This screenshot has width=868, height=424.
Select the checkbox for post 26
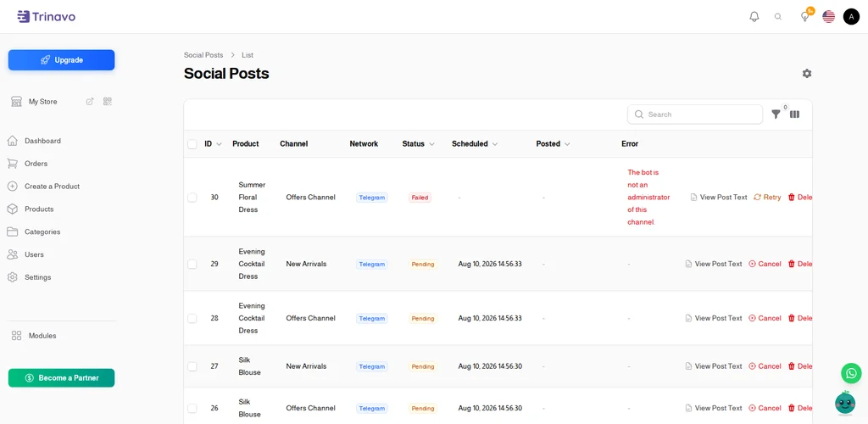point(192,408)
